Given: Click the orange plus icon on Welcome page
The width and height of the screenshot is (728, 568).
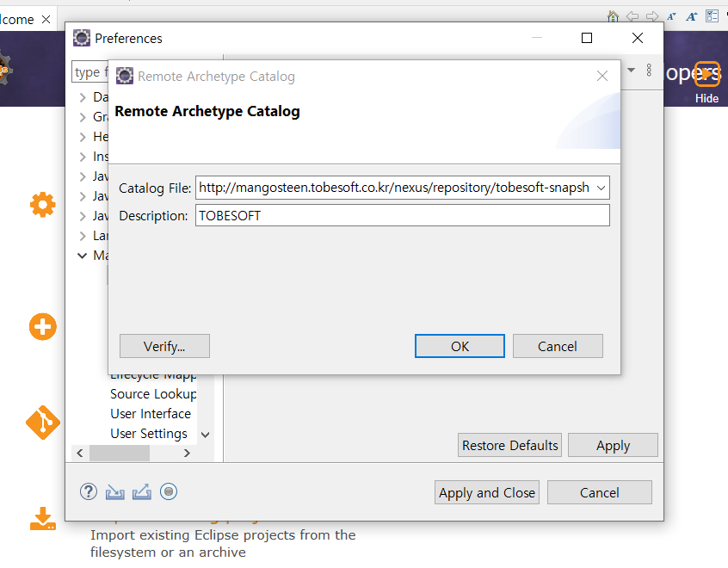Looking at the screenshot, I should 43,326.
